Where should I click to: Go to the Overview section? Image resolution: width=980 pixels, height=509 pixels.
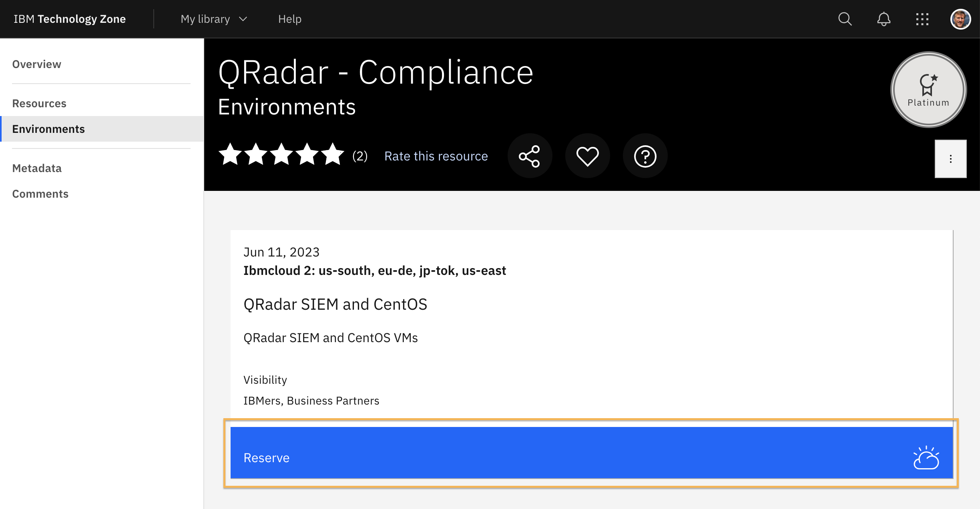(36, 64)
